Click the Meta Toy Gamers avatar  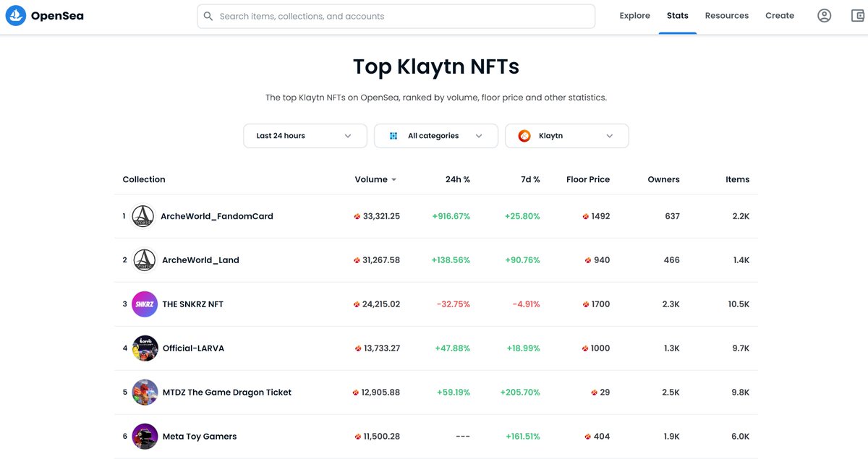point(144,436)
